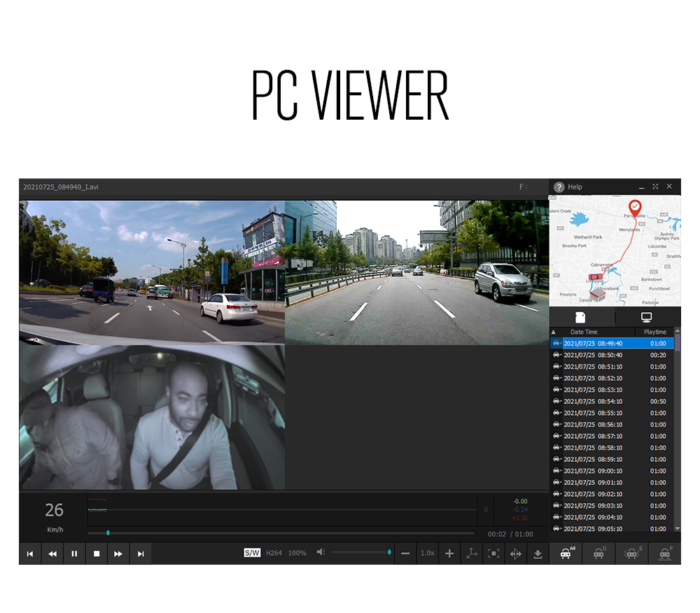The height and width of the screenshot is (613, 700).
Task: Select the rear camera video pane
Action: [x=416, y=272]
